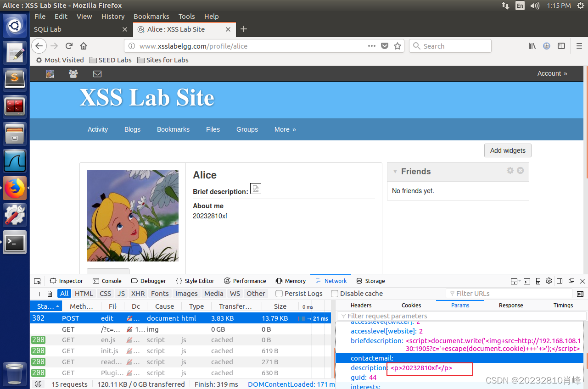Switch to the Inspector devtools tab
588x389 pixels.
[67, 281]
